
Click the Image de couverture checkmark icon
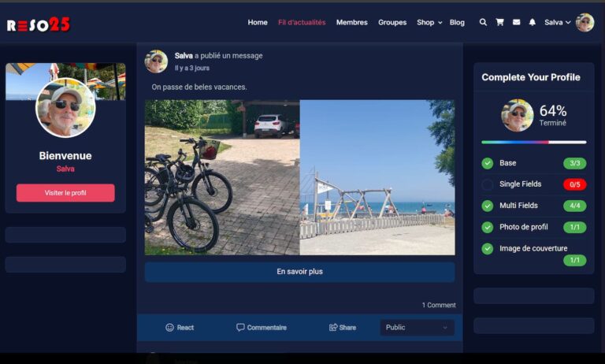pos(488,249)
